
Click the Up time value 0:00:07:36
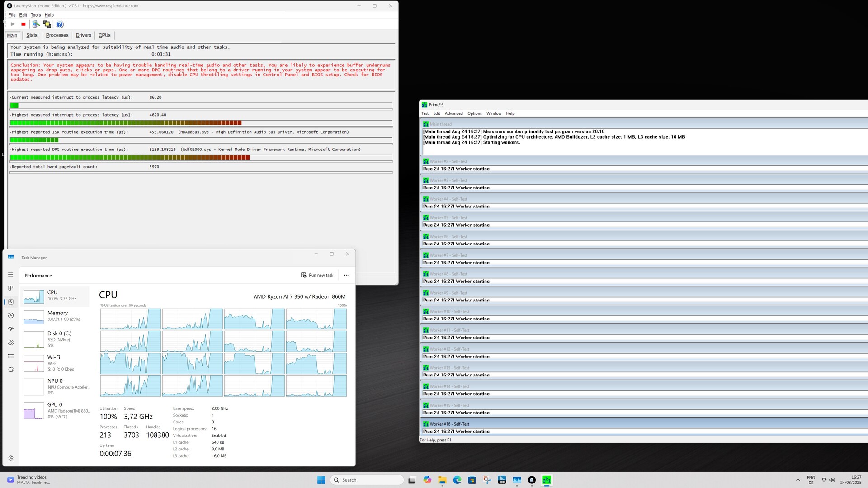click(x=115, y=454)
